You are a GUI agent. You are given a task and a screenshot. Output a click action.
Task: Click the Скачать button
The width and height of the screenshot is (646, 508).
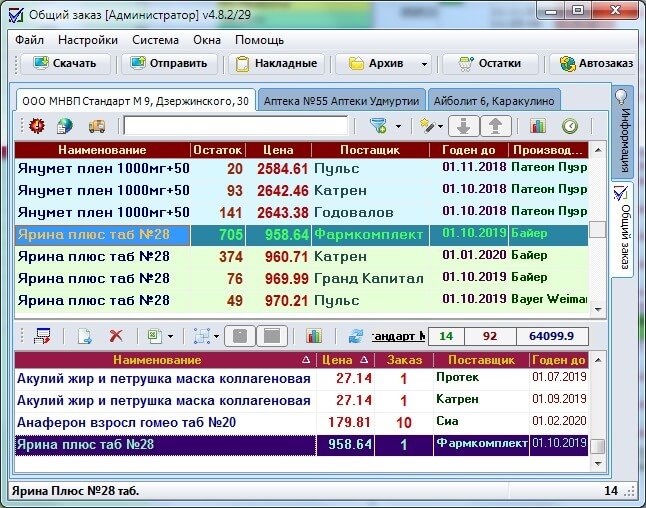click(65, 63)
